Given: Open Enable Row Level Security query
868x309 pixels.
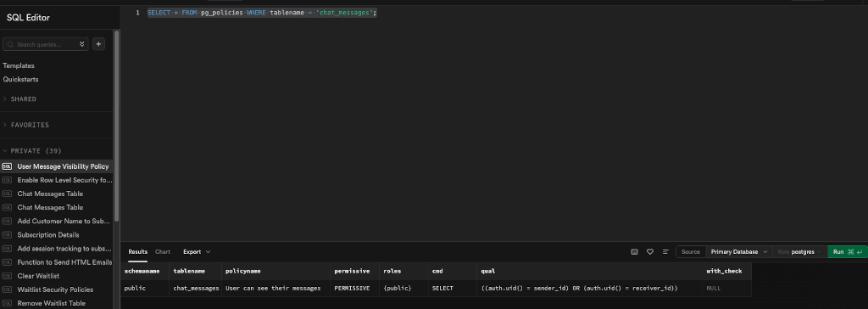Looking at the screenshot, I should [x=57, y=180].
